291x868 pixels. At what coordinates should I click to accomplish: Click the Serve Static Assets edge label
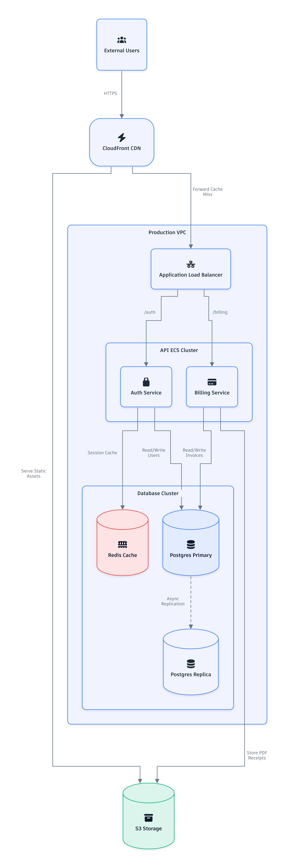pos(33,473)
